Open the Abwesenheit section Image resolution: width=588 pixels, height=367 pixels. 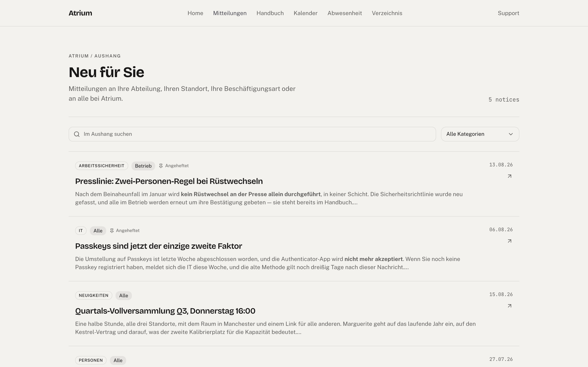345,13
